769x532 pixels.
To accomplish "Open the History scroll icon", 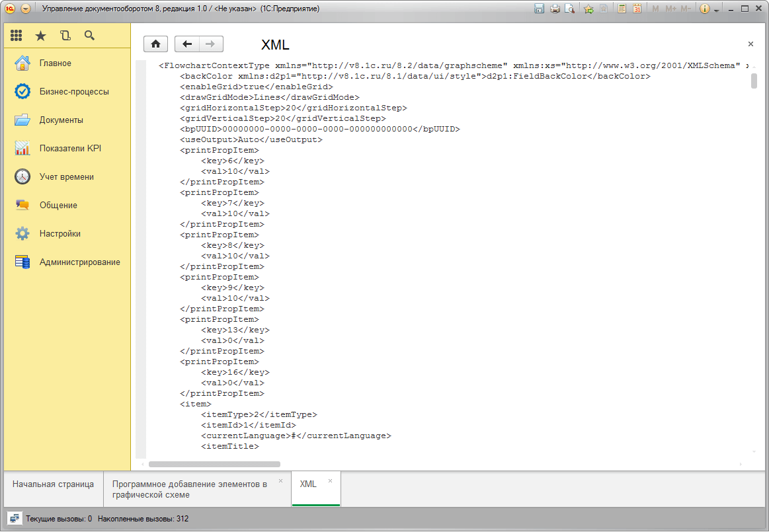I will pos(65,36).
